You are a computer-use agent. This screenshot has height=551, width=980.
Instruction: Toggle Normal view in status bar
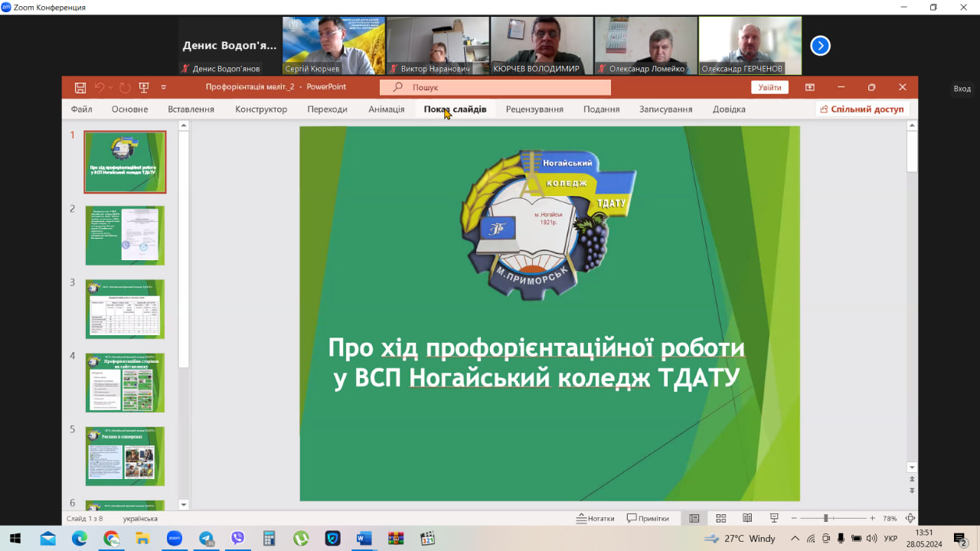click(694, 518)
